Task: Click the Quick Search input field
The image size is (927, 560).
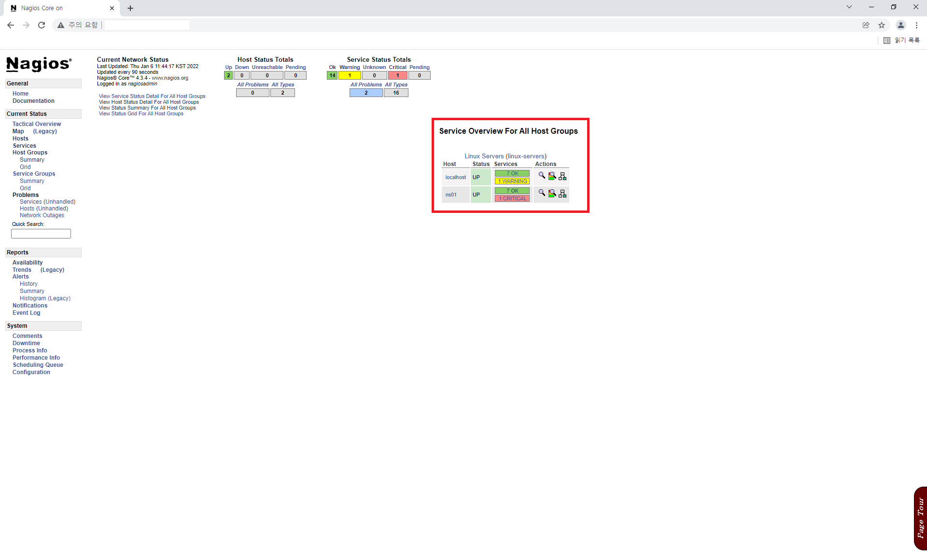Action: click(41, 234)
